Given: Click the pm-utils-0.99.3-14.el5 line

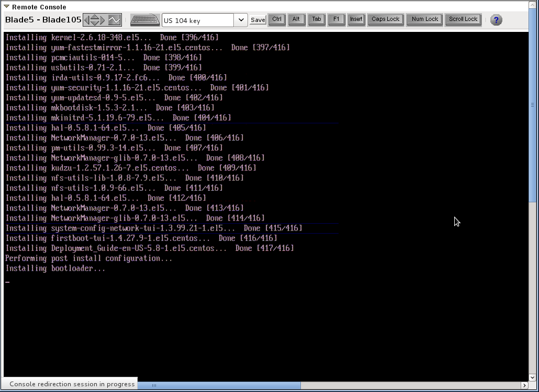Looking at the screenshot, I should point(114,148).
